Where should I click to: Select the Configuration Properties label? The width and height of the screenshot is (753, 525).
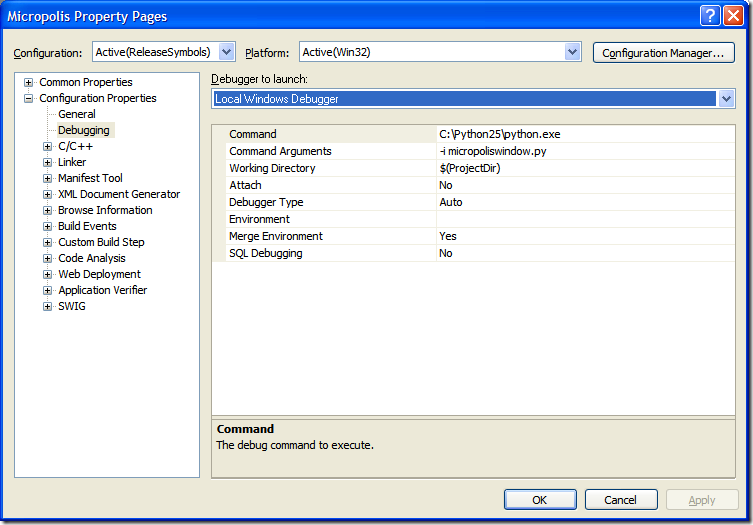pyautogui.click(x=98, y=98)
